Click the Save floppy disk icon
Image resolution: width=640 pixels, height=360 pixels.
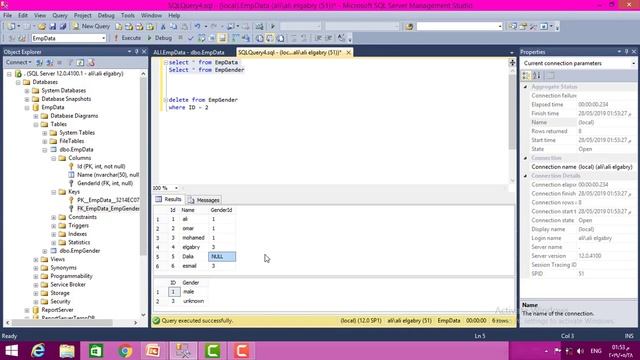pyautogui.click(x=52, y=26)
